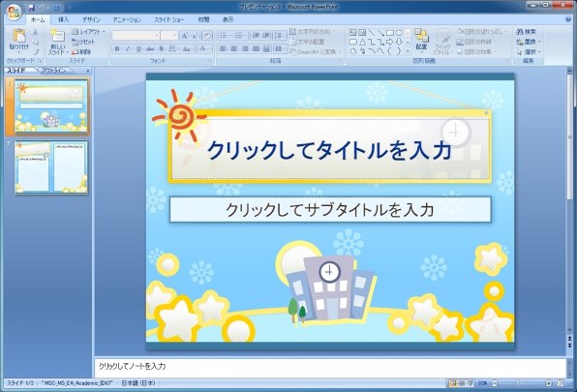Open the 校閲 review tab
577x392 pixels.
(x=203, y=19)
